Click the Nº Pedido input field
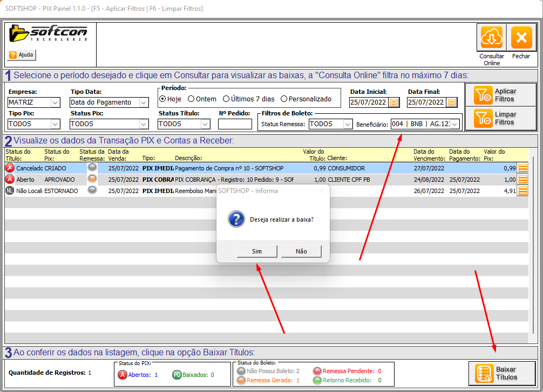Image resolution: width=543 pixels, height=392 pixels. tap(235, 124)
